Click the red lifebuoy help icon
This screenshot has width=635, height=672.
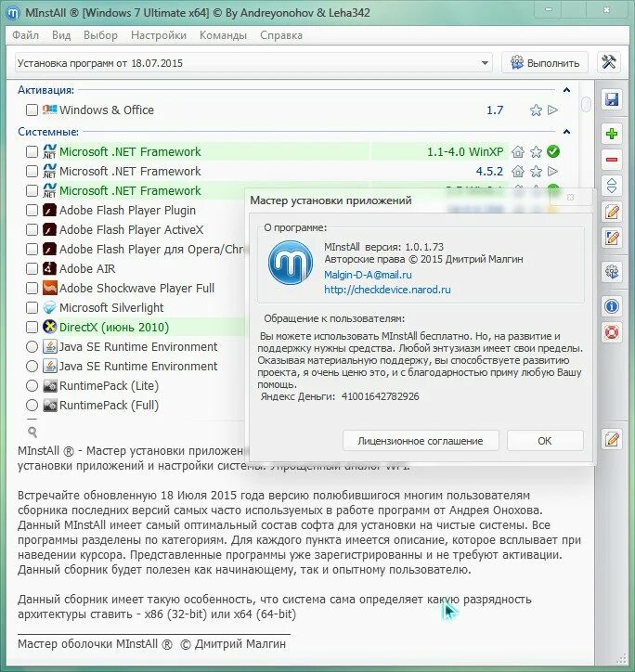tap(612, 332)
